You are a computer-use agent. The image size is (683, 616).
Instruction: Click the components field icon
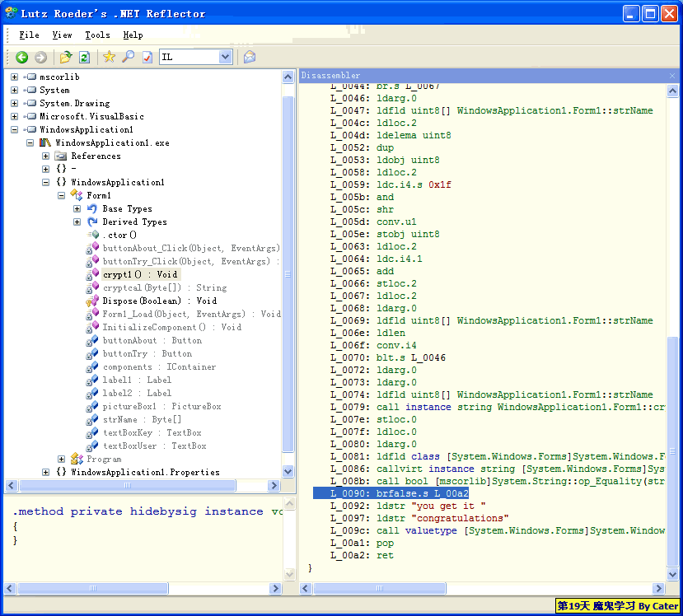92,366
